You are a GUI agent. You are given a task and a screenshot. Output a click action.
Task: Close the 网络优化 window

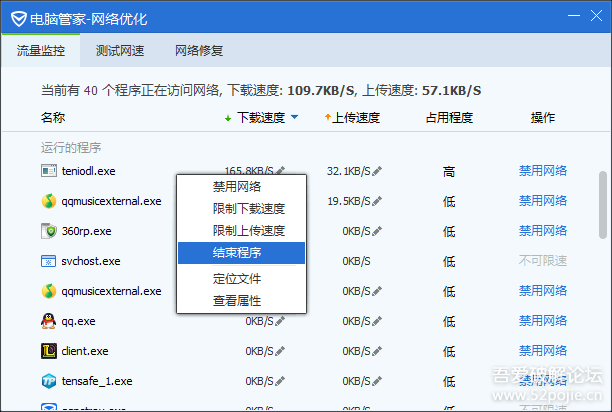pyautogui.click(x=596, y=16)
